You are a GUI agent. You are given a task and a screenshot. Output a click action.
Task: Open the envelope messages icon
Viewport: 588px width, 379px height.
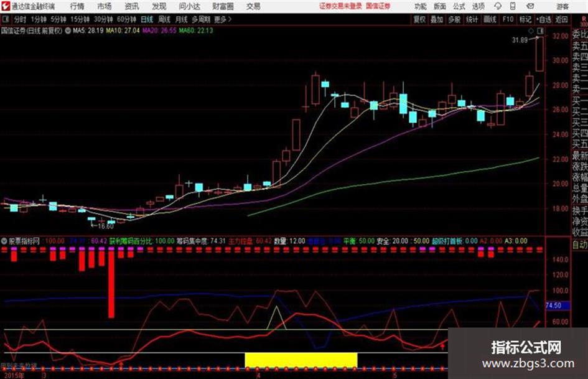tap(530, 6)
